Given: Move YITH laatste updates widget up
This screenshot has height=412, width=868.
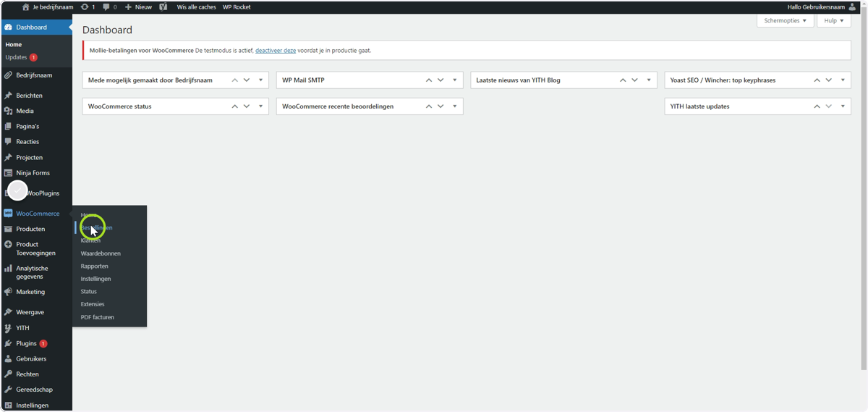Looking at the screenshot, I should pos(817,106).
